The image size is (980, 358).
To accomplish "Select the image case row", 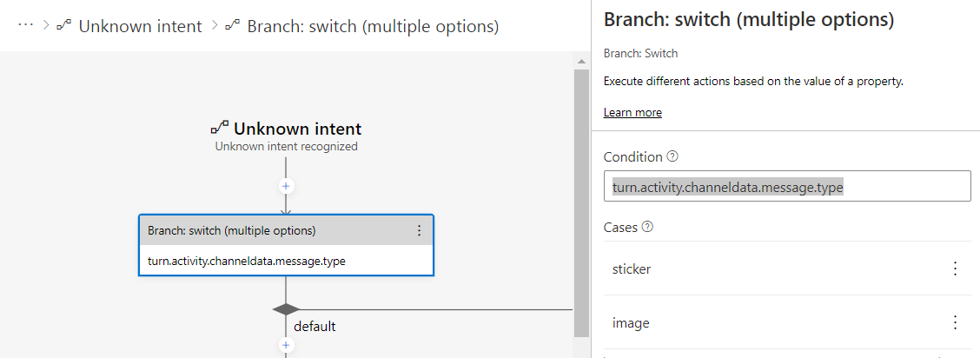I will [x=773, y=322].
